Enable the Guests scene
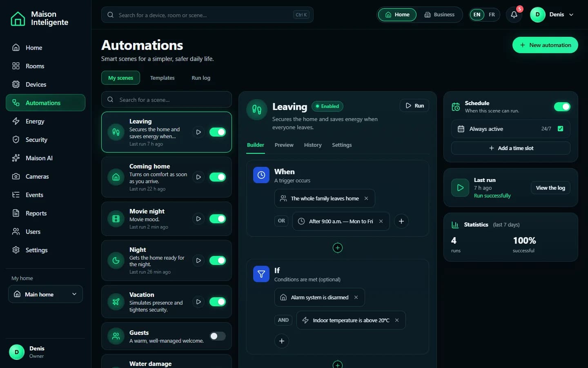This screenshot has height=368, width=588. coord(218,336)
